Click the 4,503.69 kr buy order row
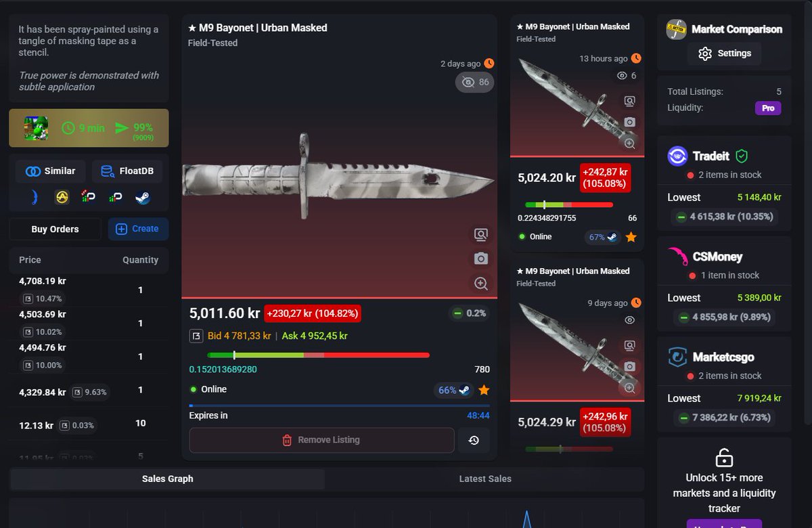 (x=89, y=323)
